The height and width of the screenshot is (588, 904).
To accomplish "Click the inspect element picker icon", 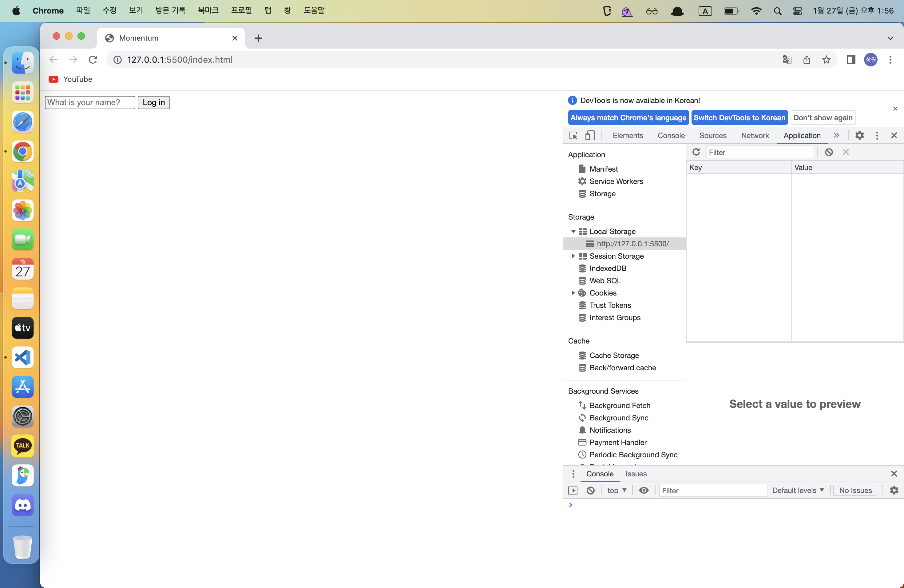I will 573,136.
